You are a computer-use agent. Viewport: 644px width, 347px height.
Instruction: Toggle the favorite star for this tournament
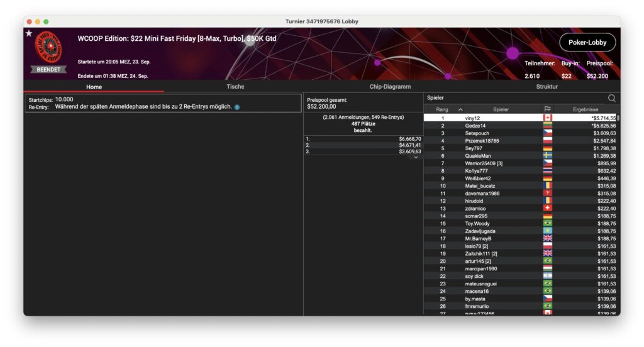coord(29,33)
